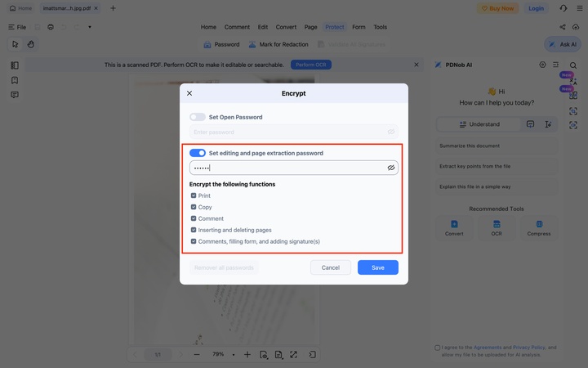
Task: Uncheck the Copy checkbox
Action: click(194, 207)
